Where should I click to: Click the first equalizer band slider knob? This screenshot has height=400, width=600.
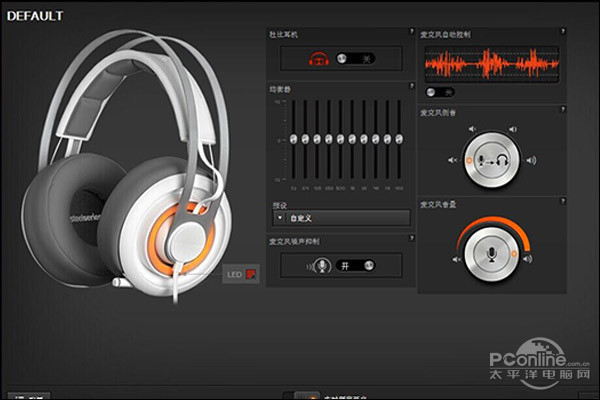click(293, 139)
